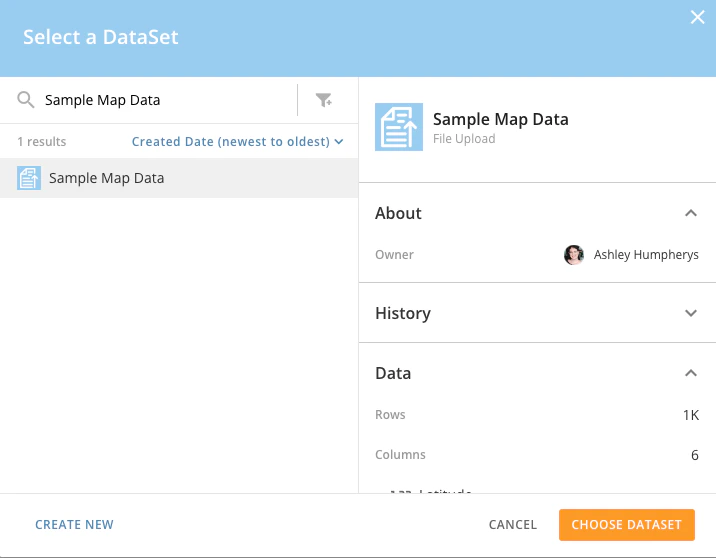
Task: Click the 'Select a DataSet' dialog title
Action: coord(100,37)
